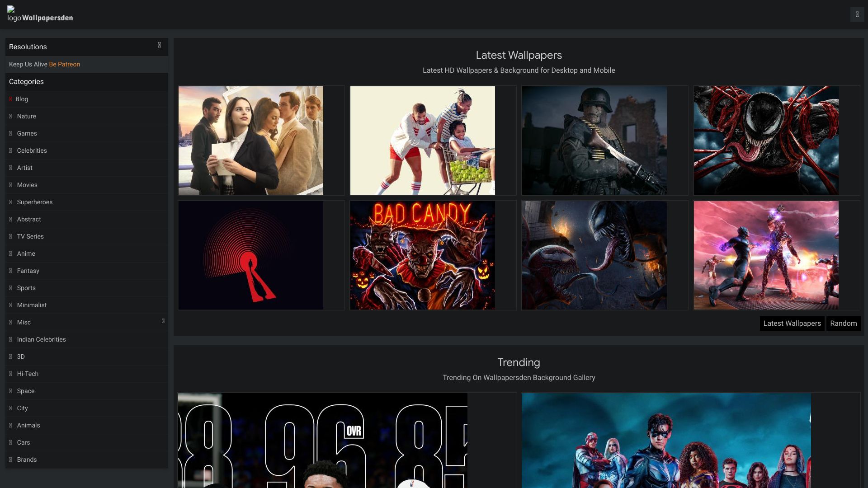The height and width of the screenshot is (488, 868).
Task: Click the Latest Wallpapers button
Action: tap(792, 324)
